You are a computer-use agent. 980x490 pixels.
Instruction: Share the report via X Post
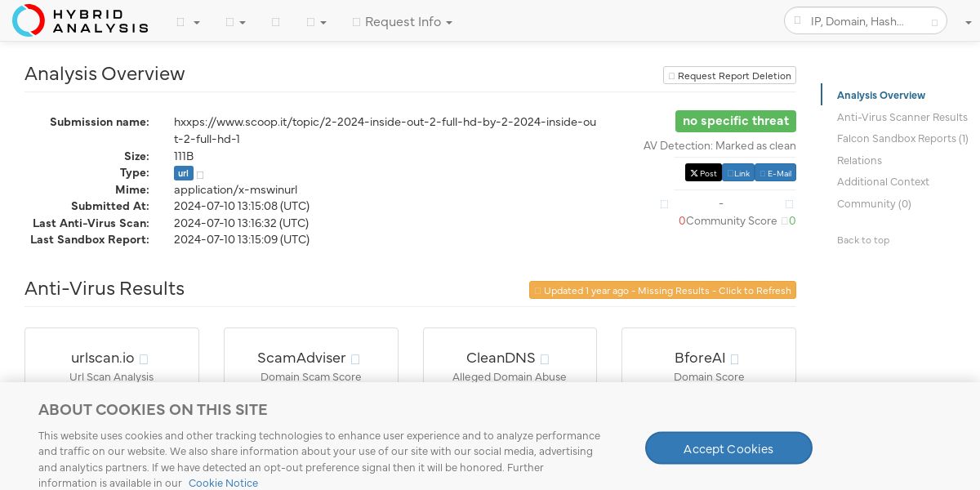(702, 173)
